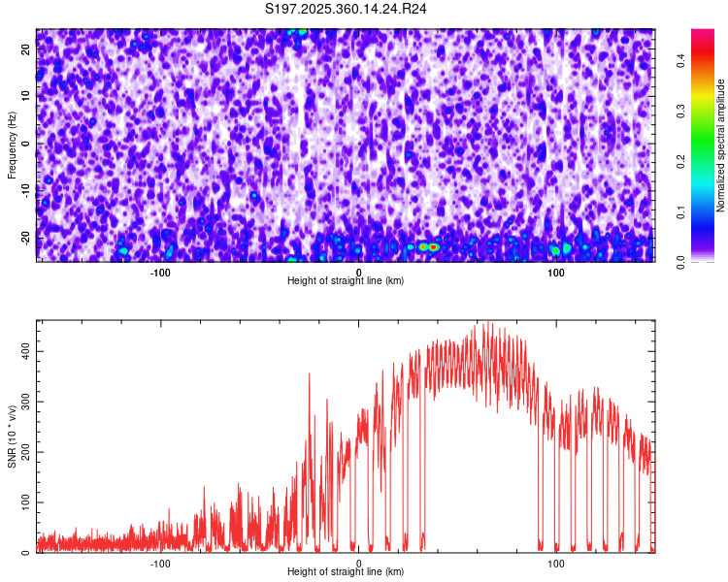Click the 'Normalized spectral amplitude' colorbar label
Image resolution: width=728 pixels, height=582 pixels.
click(x=721, y=145)
